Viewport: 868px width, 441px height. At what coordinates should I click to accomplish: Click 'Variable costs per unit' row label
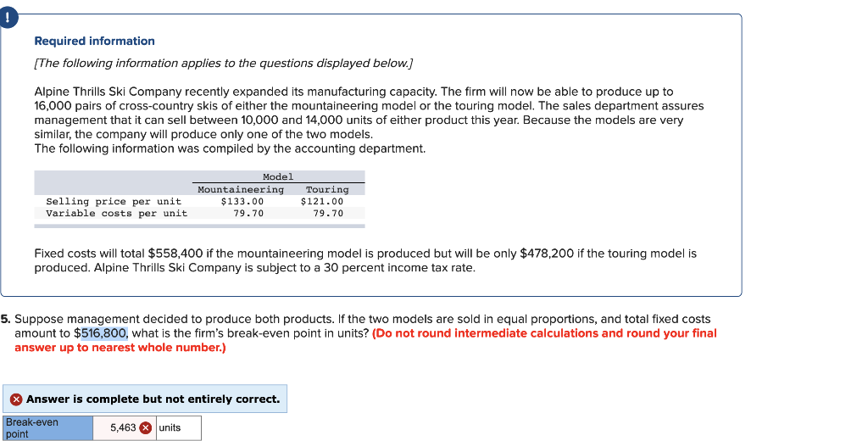coord(117,214)
